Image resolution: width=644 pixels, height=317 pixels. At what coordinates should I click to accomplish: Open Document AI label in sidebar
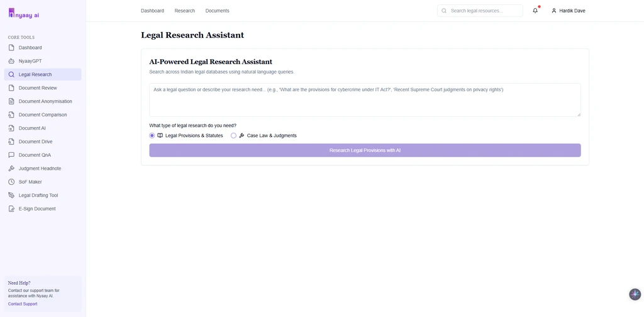(x=32, y=128)
